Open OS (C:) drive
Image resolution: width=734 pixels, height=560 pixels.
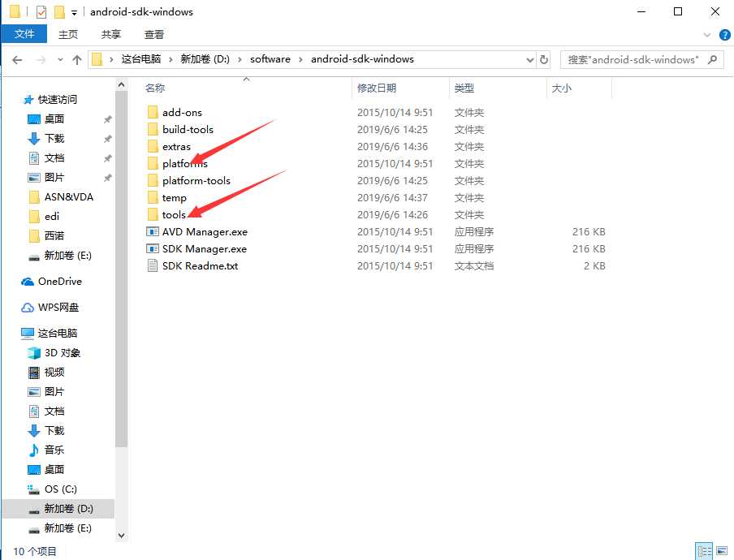coord(60,489)
